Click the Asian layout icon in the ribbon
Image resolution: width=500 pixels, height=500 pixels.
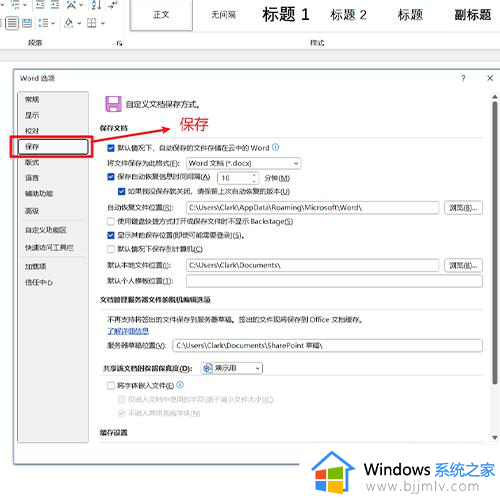[x=71, y=5]
